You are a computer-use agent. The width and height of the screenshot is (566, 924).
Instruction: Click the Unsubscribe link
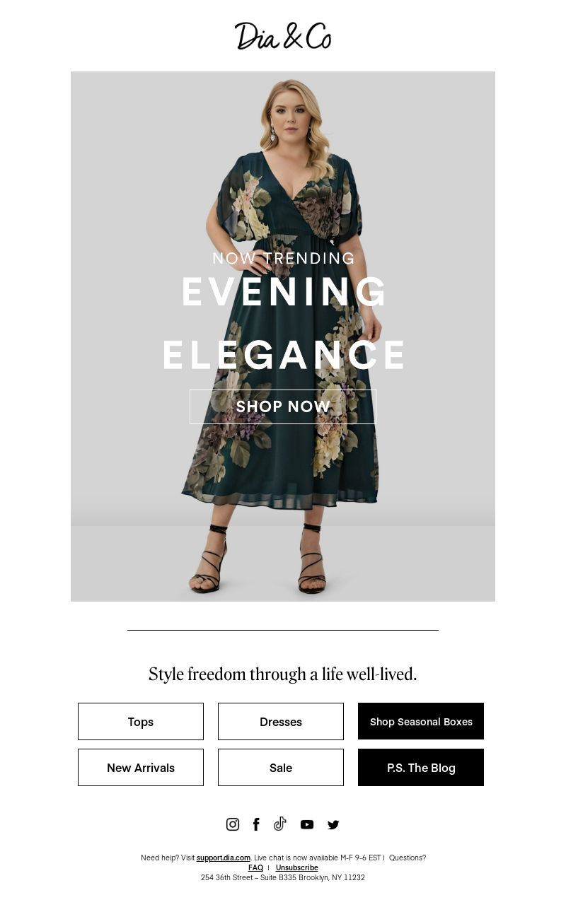tap(297, 867)
